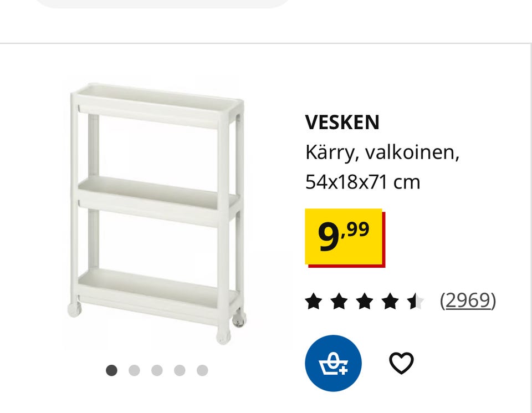Jump to the fourth carousel dot

(180, 370)
